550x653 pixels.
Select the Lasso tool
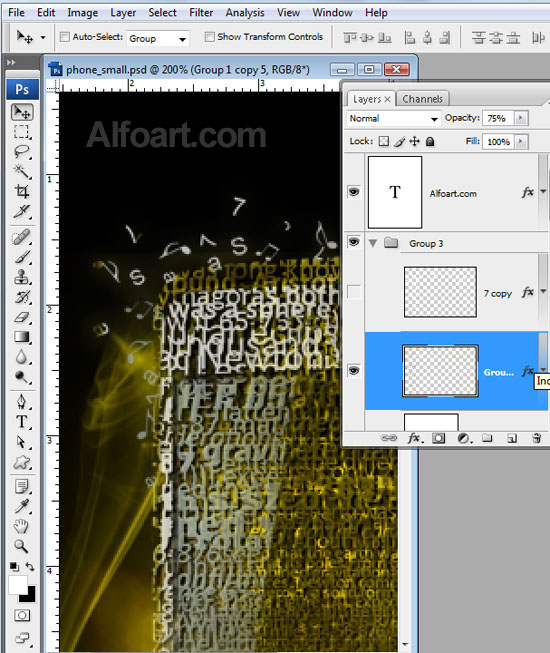pyautogui.click(x=21, y=151)
